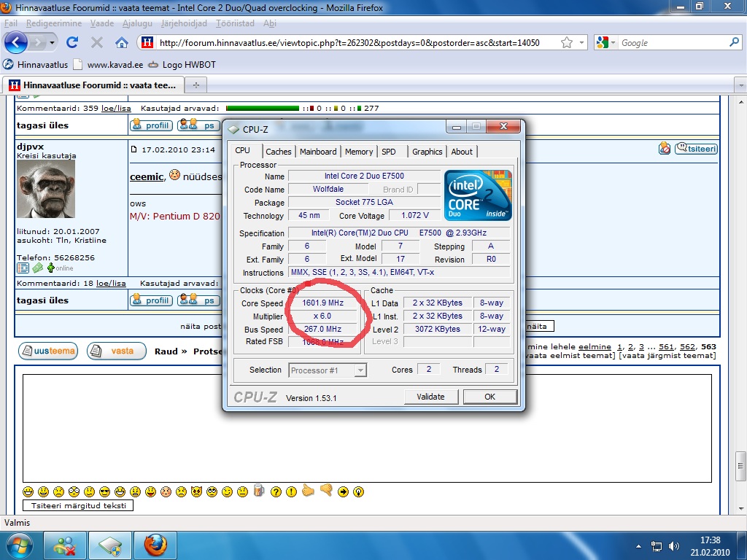The image size is (747, 560).
Task: Click Validate button in CPU-Z
Action: pyautogui.click(x=430, y=397)
